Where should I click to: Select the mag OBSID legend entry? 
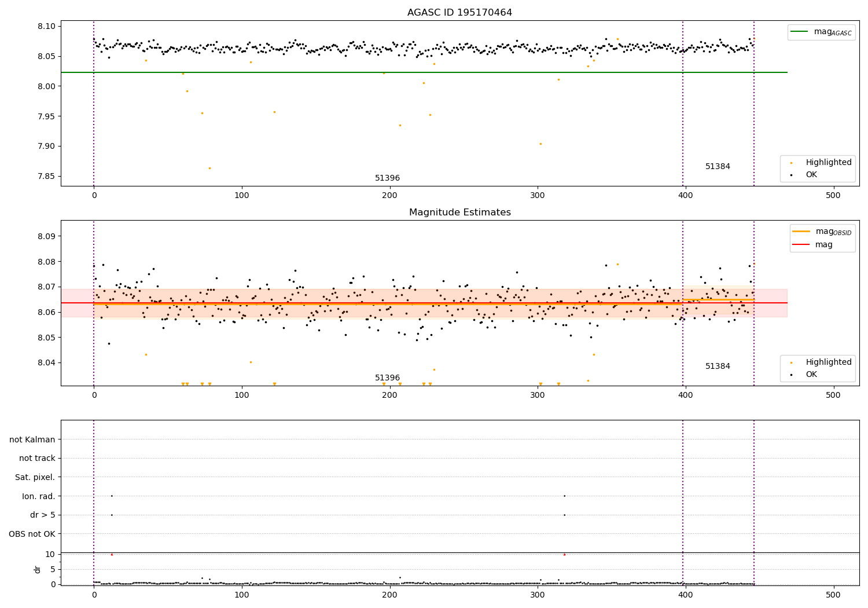(x=822, y=232)
